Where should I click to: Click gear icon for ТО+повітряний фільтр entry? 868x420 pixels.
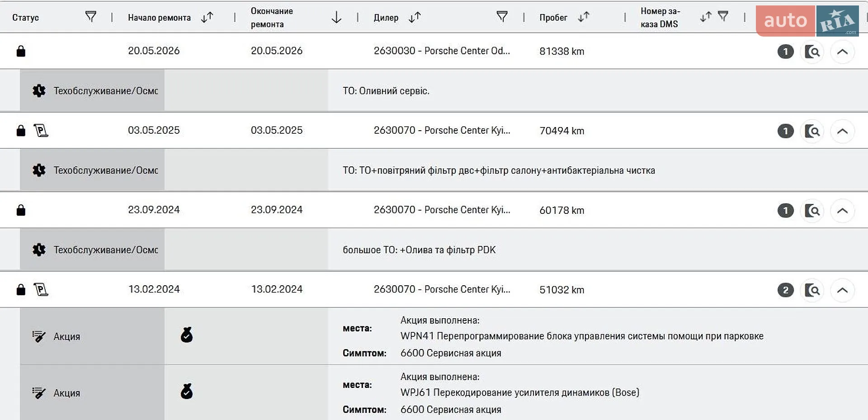(39, 170)
